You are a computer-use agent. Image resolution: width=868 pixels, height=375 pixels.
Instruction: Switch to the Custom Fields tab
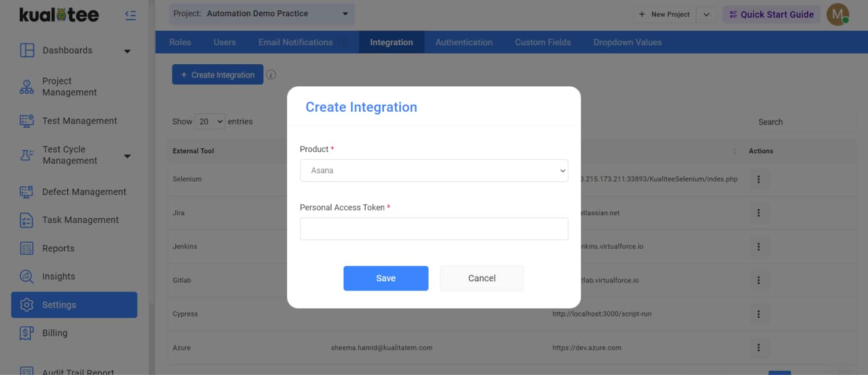click(x=542, y=42)
